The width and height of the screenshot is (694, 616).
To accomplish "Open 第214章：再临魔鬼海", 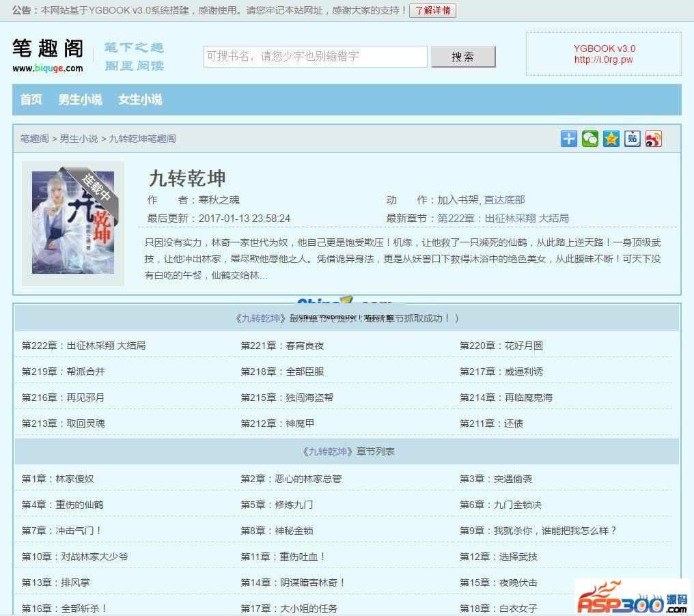I will click(x=506, y=397).
